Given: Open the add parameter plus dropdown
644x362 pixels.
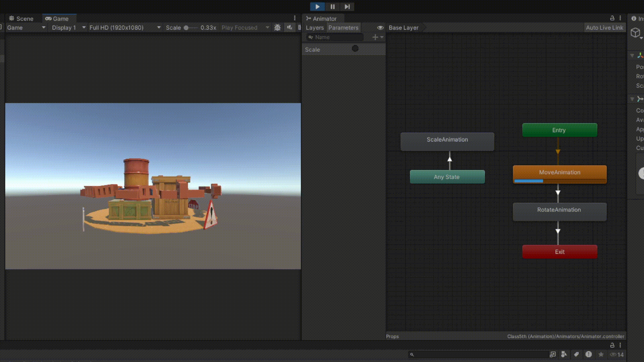Looking at the screenshot, I should 378,37.
